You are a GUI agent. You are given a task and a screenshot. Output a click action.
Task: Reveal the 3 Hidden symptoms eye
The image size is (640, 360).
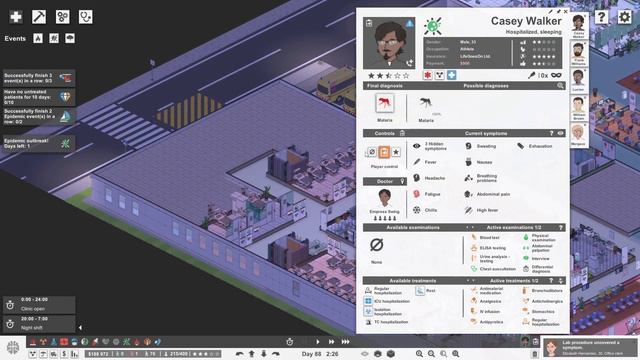[x=416, y=146]
